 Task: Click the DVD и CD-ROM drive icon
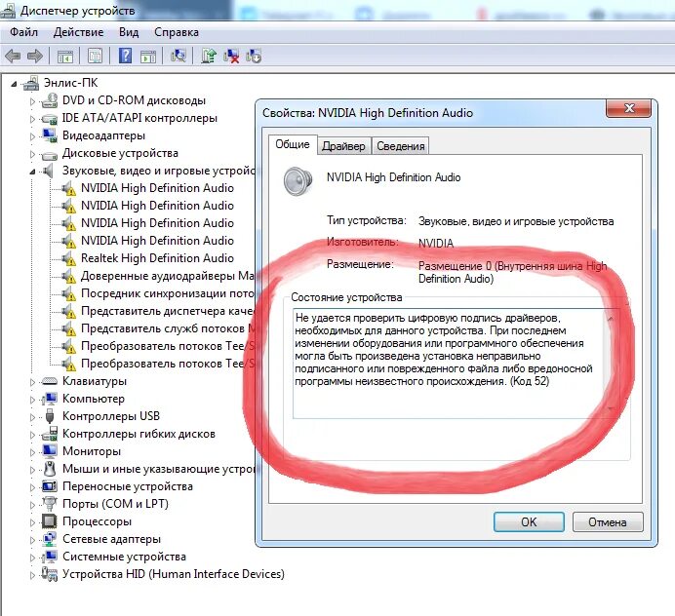(50, 100)
